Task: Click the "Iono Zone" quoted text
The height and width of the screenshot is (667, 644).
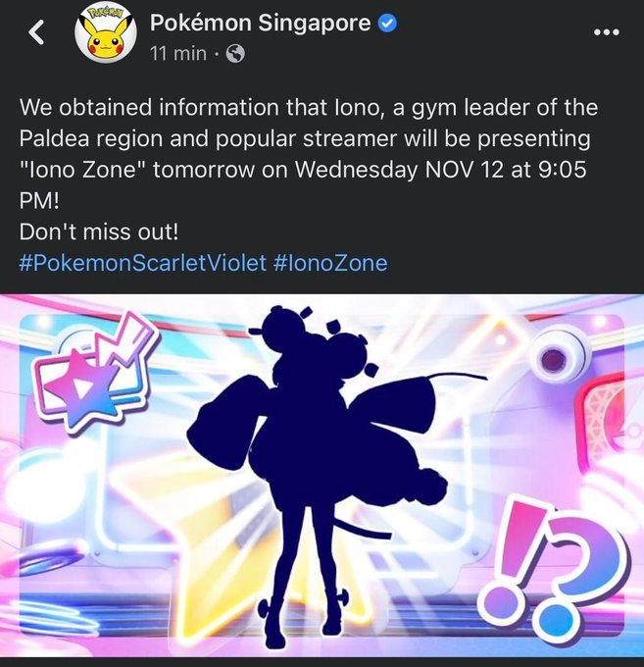Action: coord(83,170)
